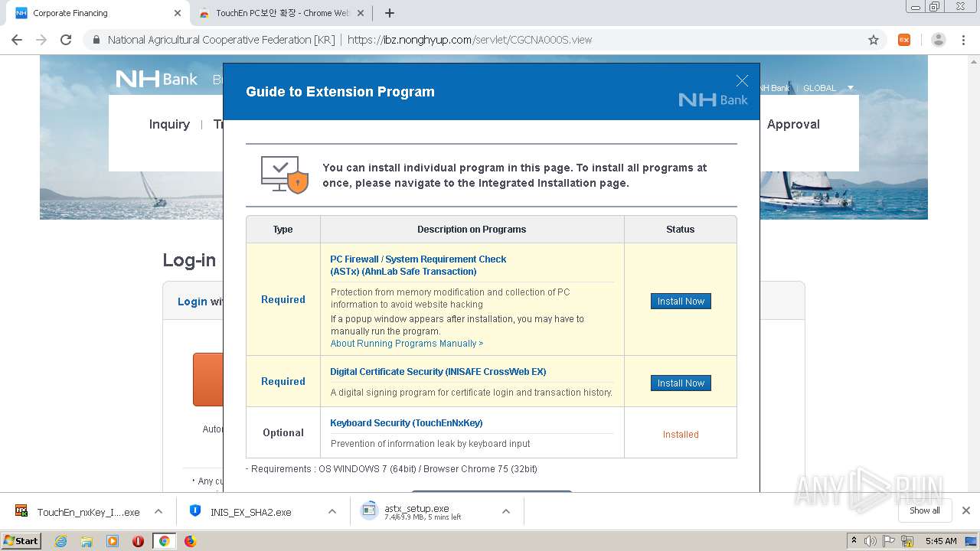Click the address bar URL

tap(469, 40)
